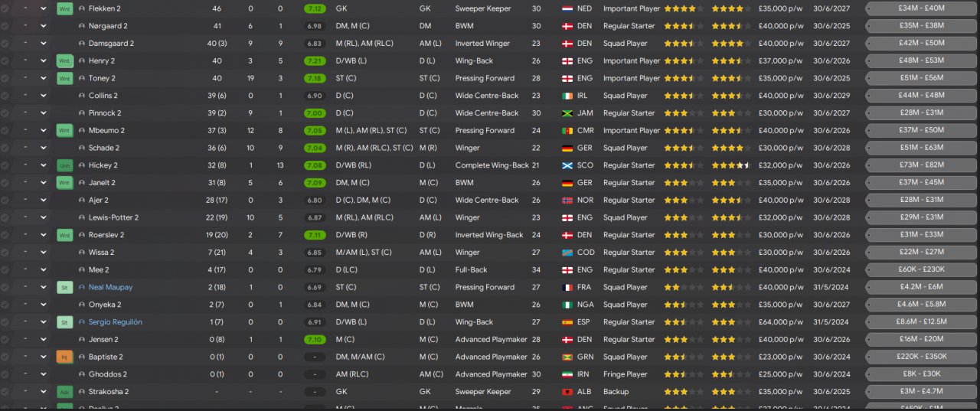Image resolution: width=980 pixels, height=411 pixels.
Task: Click the player info icon beside Collins 2
Action: click(x=82, y=96)
